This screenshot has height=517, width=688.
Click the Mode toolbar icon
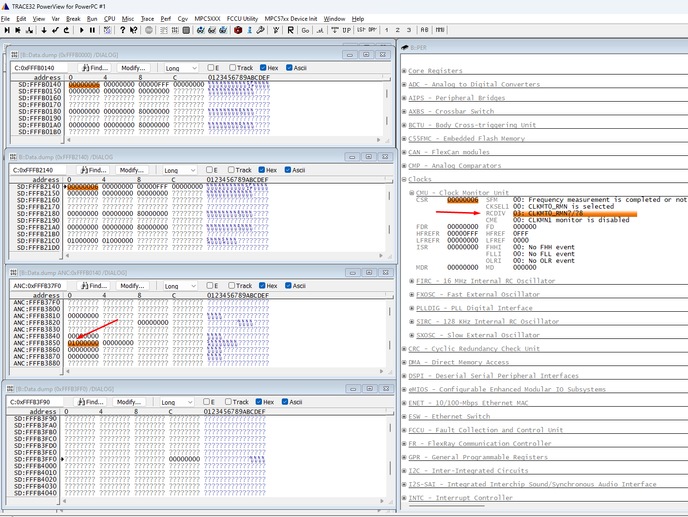coord(107,30)
